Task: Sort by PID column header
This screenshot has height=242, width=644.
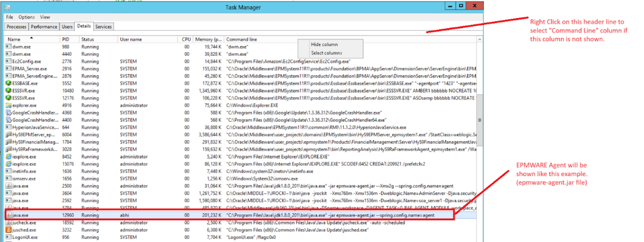Action: pyautogui.click(x=65, y=39)
